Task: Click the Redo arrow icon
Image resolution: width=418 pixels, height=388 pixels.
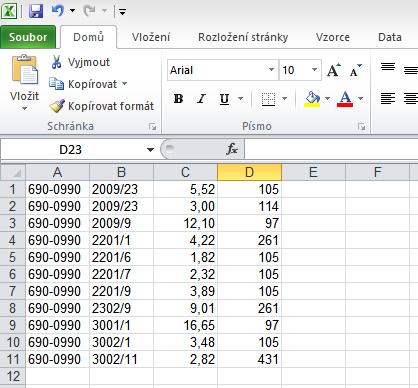Action: [x=89, y=11]
